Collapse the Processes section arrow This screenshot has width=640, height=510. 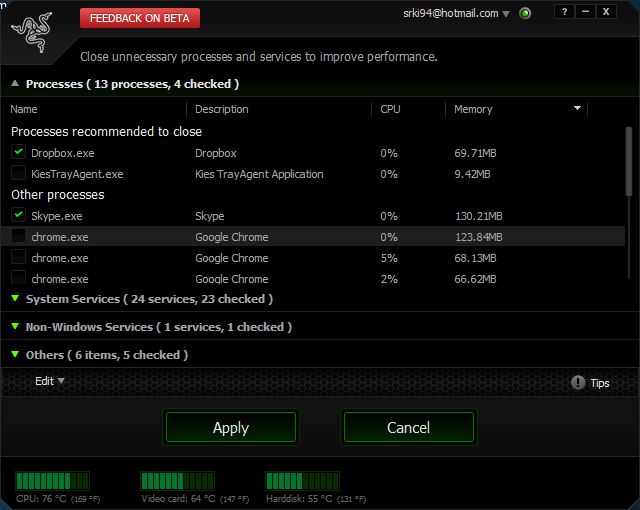[15, 83]
